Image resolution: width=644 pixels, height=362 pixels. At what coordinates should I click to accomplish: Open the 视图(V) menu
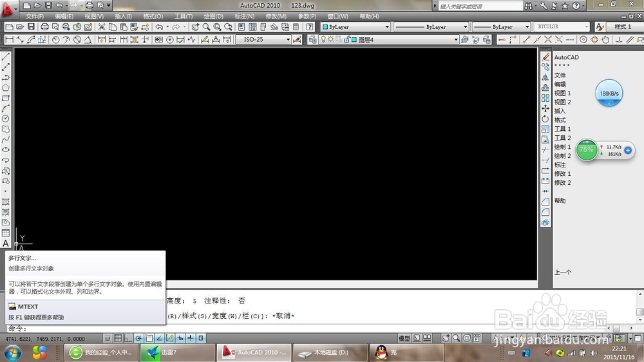click(x=94, y=17)
